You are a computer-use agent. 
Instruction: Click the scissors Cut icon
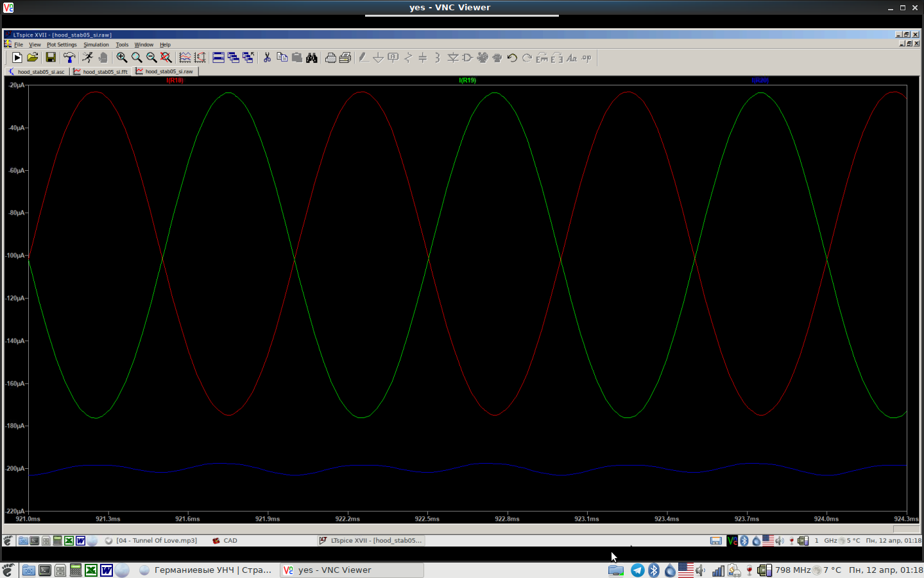coord(267,58)
